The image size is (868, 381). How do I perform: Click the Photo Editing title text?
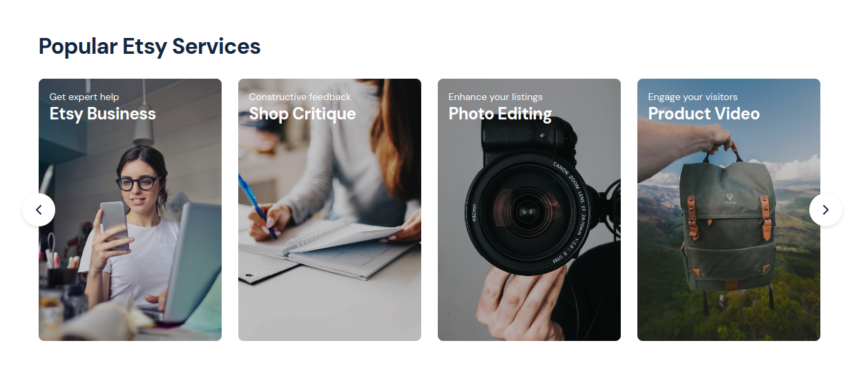[x=500, y=114]
